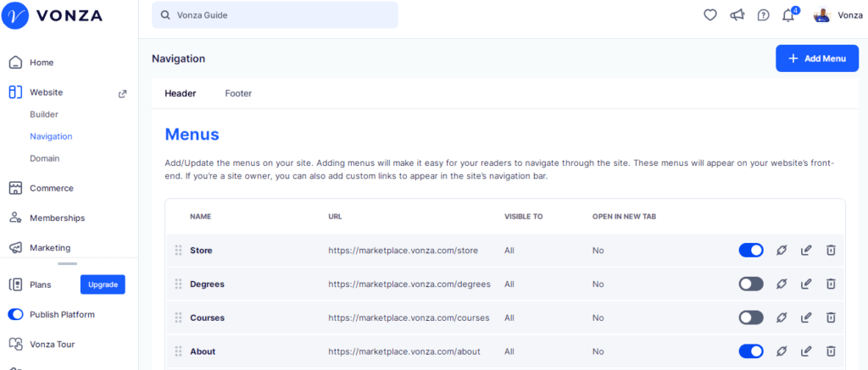This screenshot has height=370, width=868.
Task: Click the Vonza Guide search field
Action: click(x=275, y=15)
